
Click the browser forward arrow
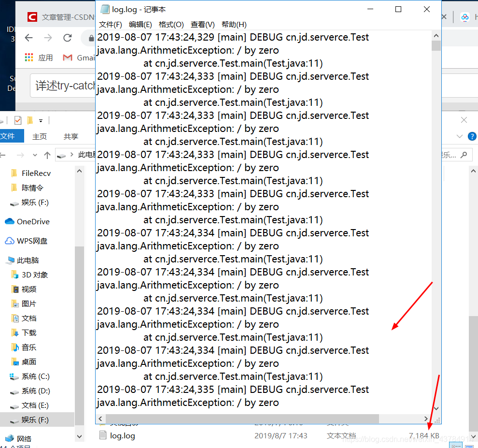[48, 38]
